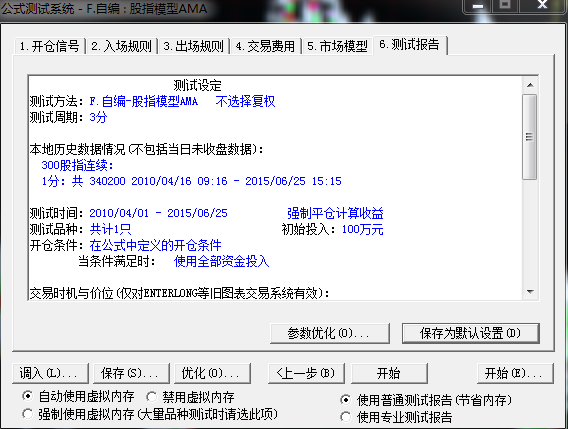The image size is (568, 429).
Task: Click the 100万元 initial investment value
Action: click(x=363, y=229)
